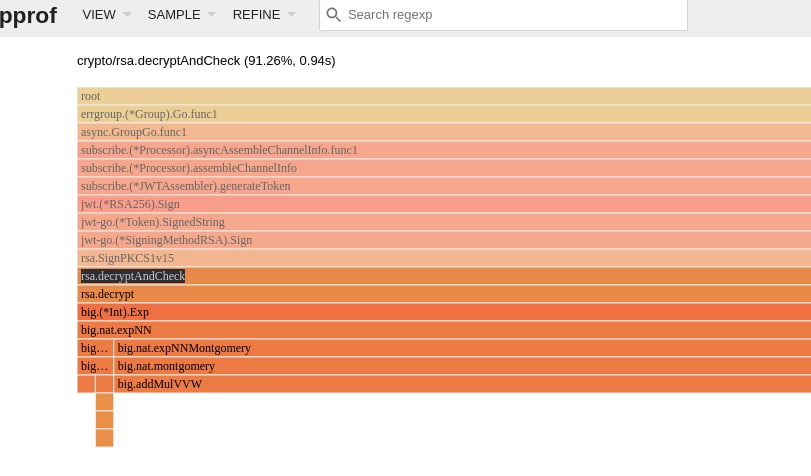Viewport: 811px width, 476px height.
Task: Click highlighted rsa.decryptAndCheck frame
Action: point(444,276)
